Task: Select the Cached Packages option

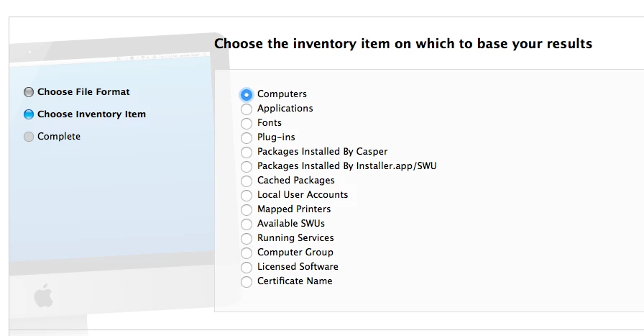Action: click(x=247, y=181)
